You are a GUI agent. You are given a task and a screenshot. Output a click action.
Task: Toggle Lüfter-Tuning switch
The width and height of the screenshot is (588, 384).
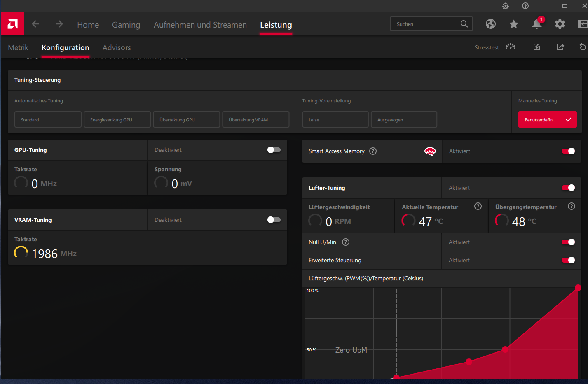568,188
